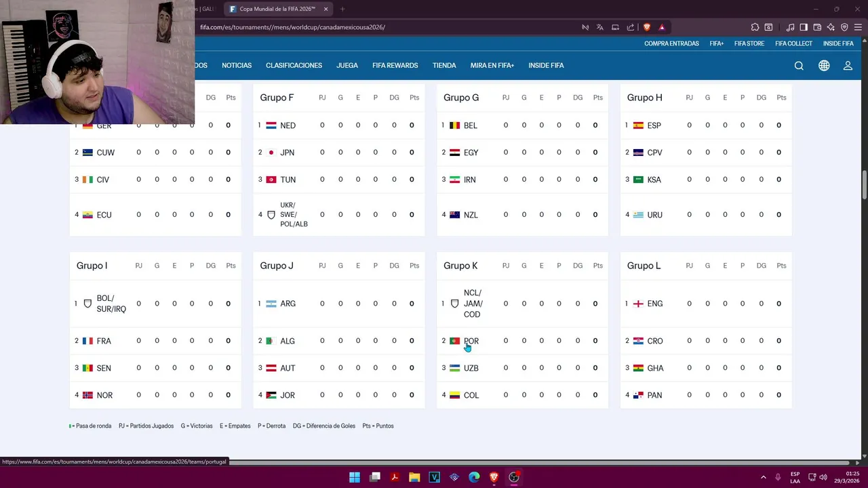The image size is (868, 488).
Task: Open the playlist music note icon
Action: pyautogui.click(x=790, y=27)
